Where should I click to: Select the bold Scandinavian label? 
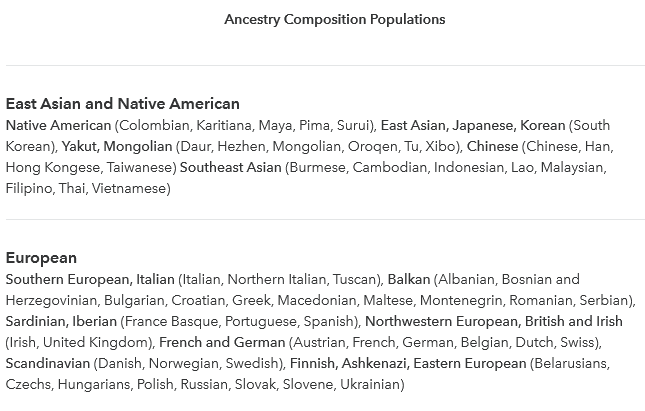click(x=48, y=363)
